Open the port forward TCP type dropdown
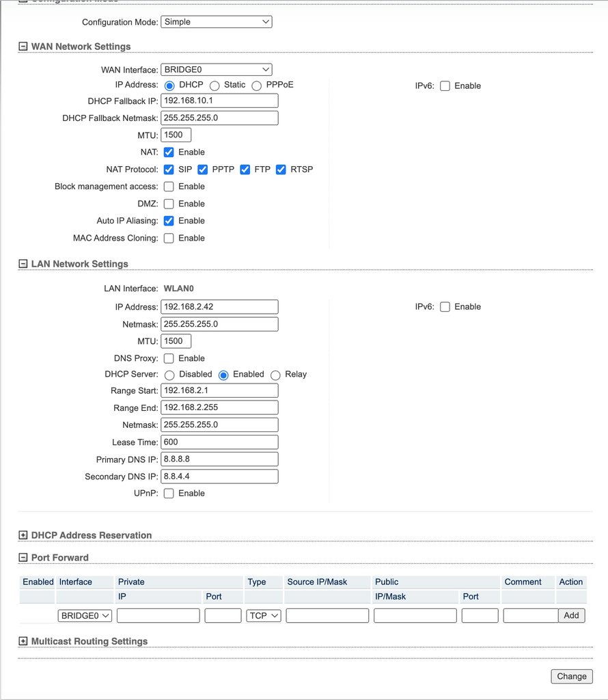The width and height of the screenshot is (608, 700). point(264,615)
